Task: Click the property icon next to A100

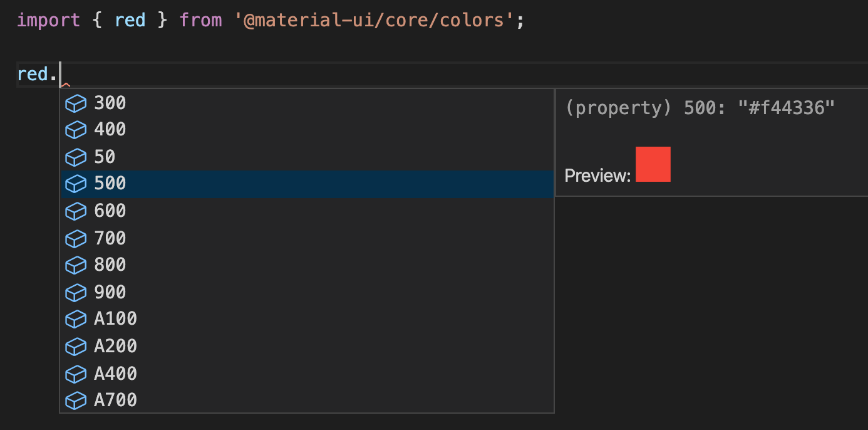Action: [x=76, y=320]
